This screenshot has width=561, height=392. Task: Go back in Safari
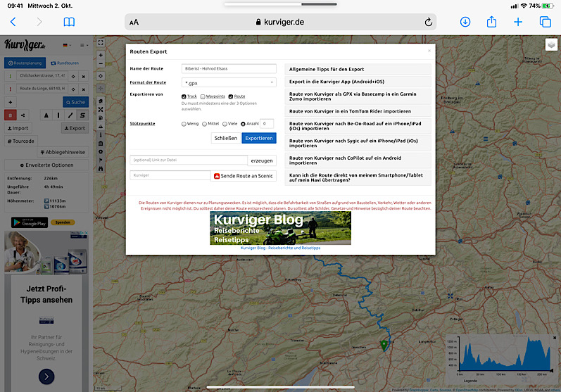coord(13,22)
